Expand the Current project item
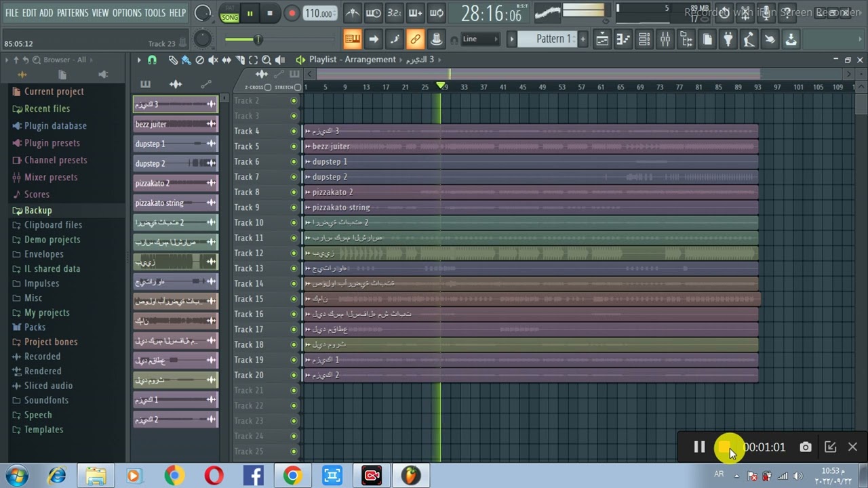 [54, 92]
